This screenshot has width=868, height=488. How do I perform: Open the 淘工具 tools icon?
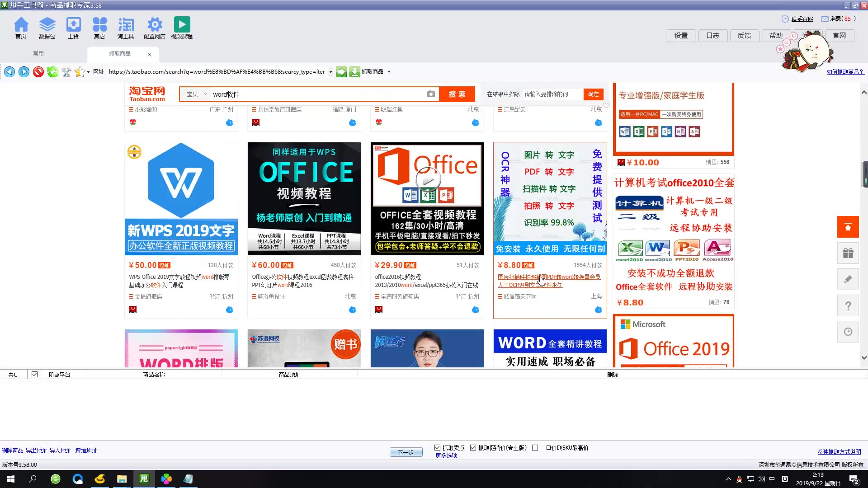(x=126, y=28)
